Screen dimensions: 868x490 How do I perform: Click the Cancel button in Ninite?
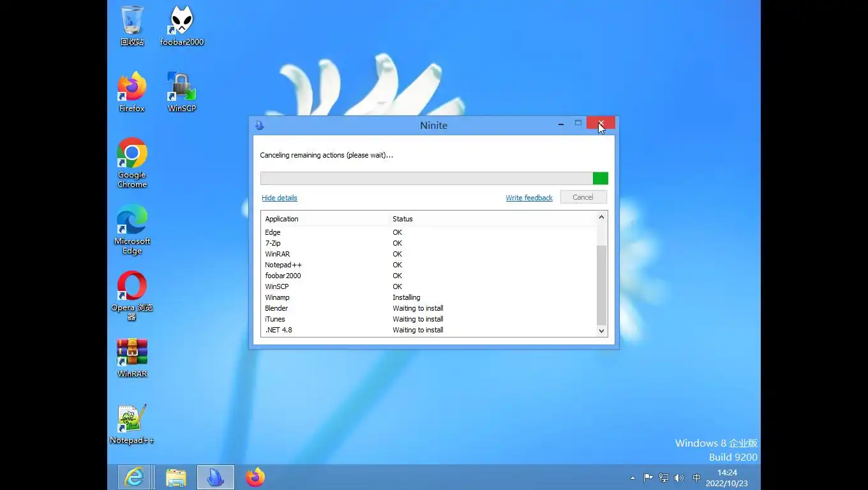click(583, 197)
